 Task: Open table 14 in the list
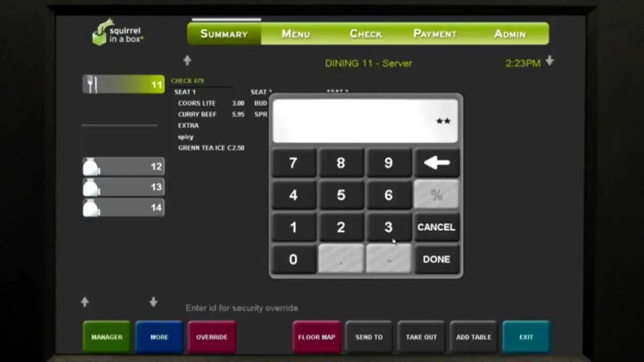coord(123,208)
